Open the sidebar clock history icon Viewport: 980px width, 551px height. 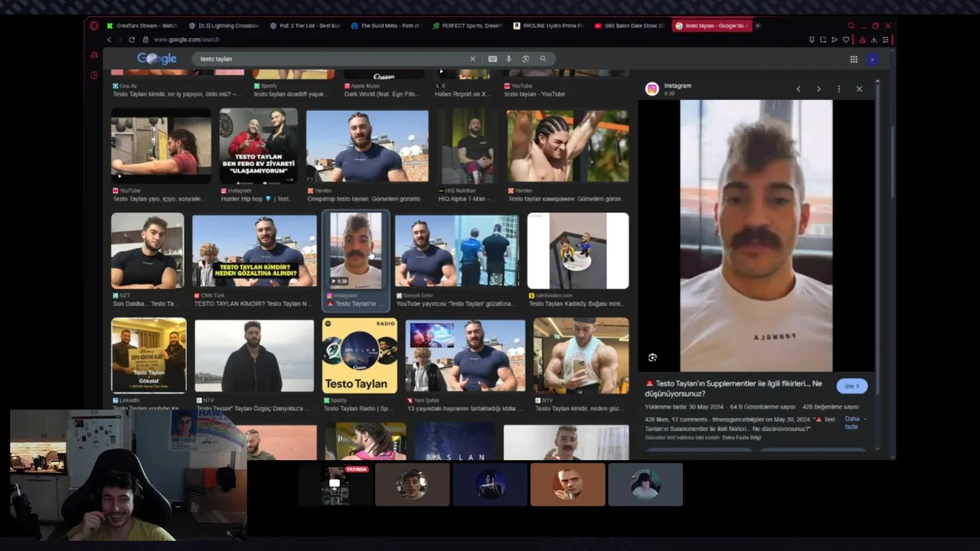(x=94, y=75)
